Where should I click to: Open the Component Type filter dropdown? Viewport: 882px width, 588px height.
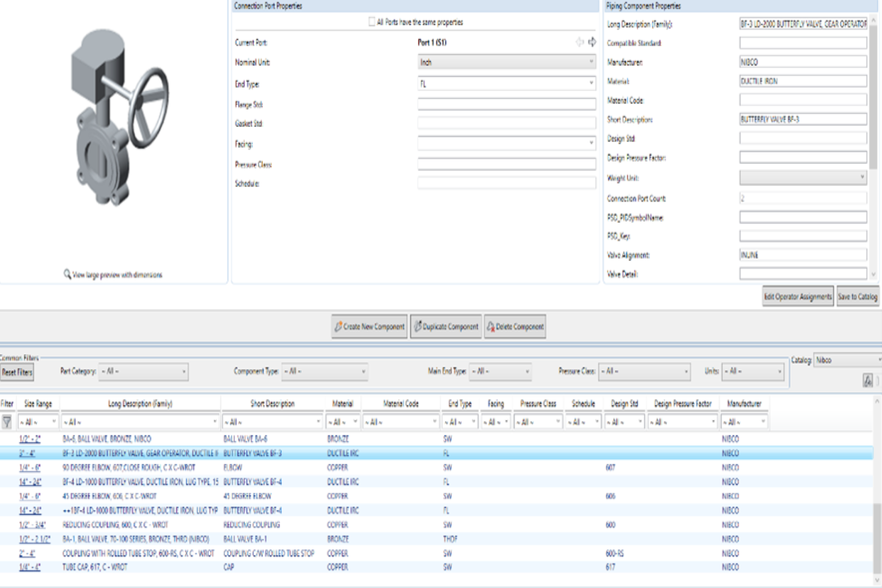point(325,371)
